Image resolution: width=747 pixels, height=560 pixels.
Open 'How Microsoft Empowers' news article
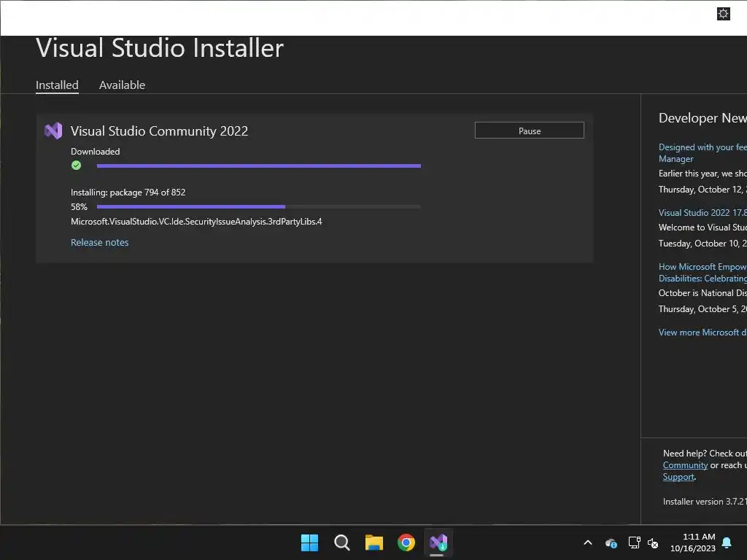703,273
